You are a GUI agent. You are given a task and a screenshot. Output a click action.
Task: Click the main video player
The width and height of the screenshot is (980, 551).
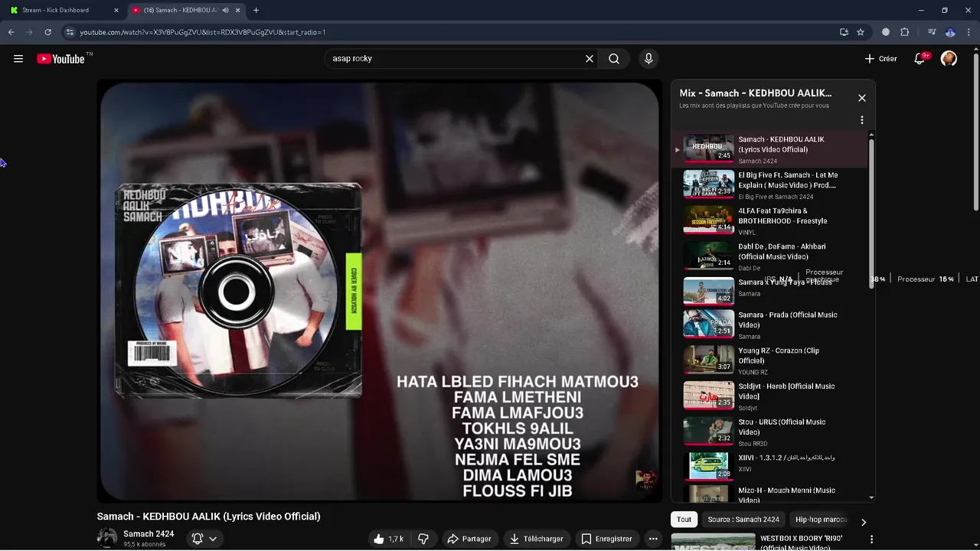[380, 292]
